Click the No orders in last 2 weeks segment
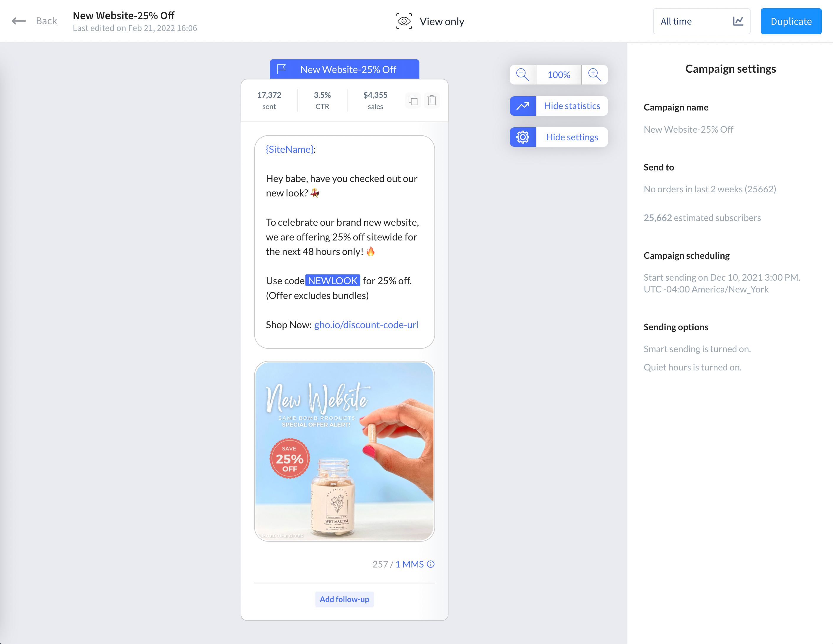 pyautogui.click(x=710, y=189)
